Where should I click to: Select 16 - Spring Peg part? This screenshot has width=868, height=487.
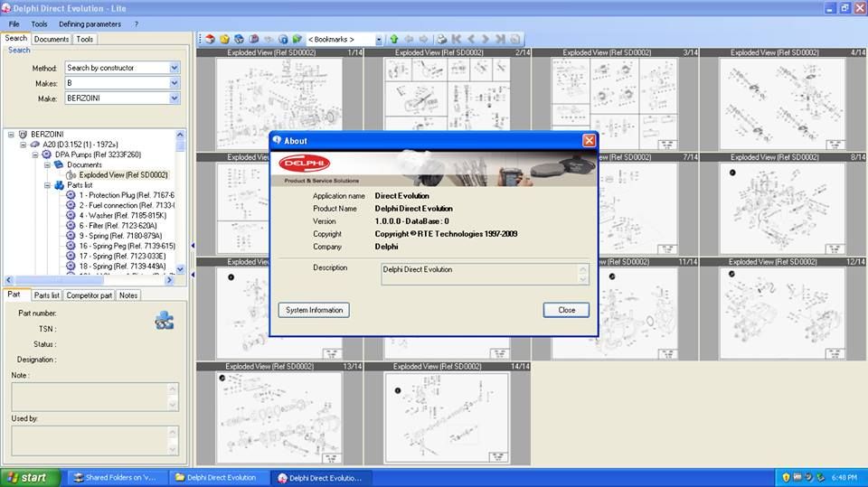(127, 246)
